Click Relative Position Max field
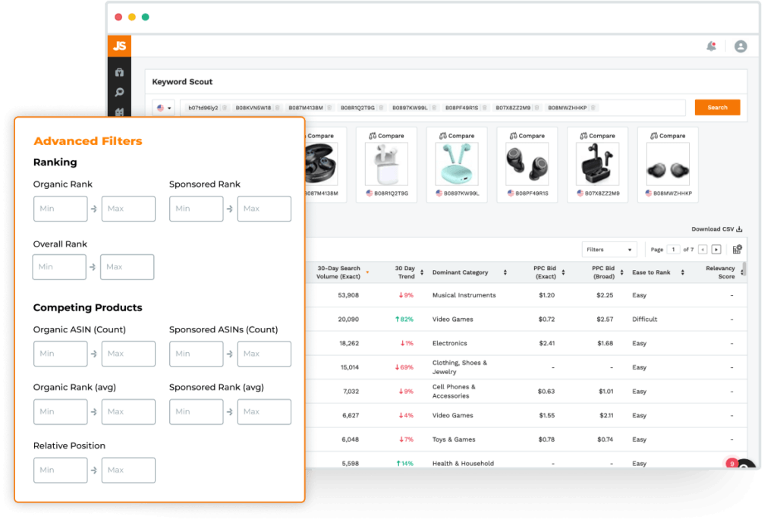 tap(128, 470)
